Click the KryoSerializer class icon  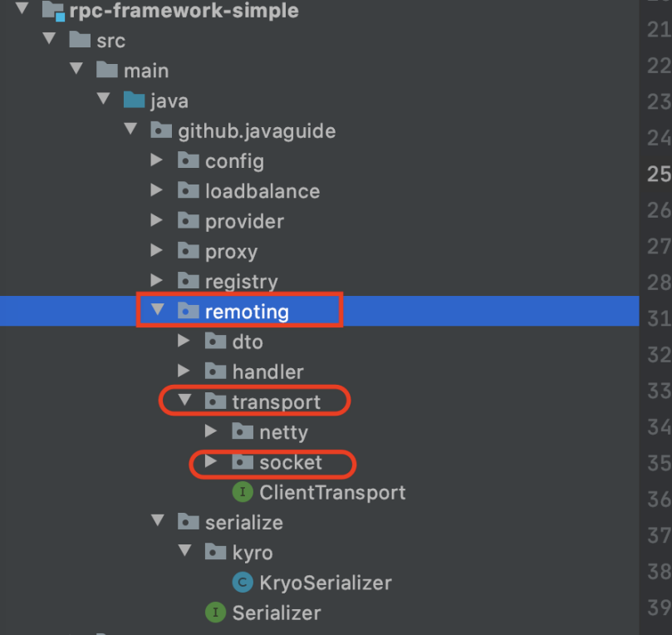243,583
